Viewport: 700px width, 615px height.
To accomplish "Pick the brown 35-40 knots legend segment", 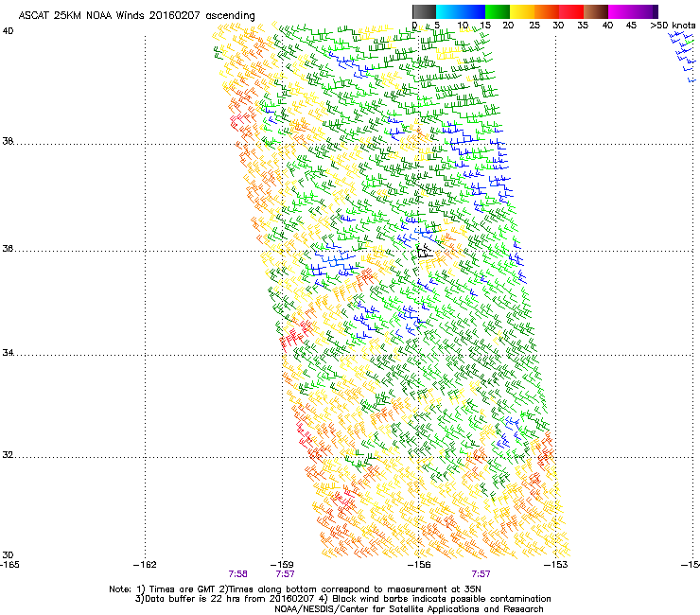I will 596,11.
